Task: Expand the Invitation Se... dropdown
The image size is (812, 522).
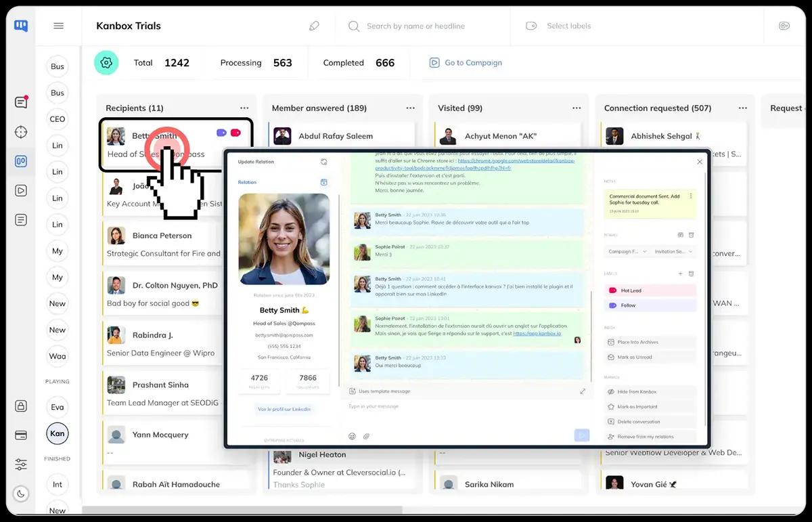Action: tap(673, 251)
